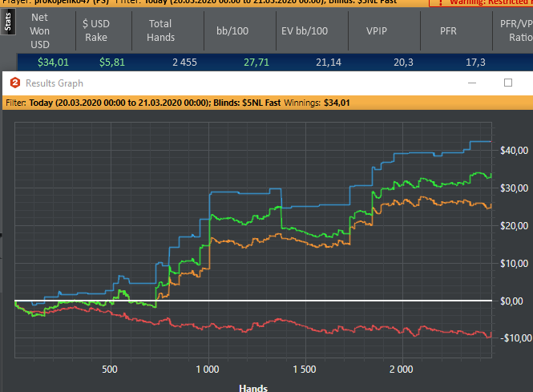The width and height of the screenshot is (533, 392).
Task: Select the $5,81 rake cell
Action: [x=112, y=63]
